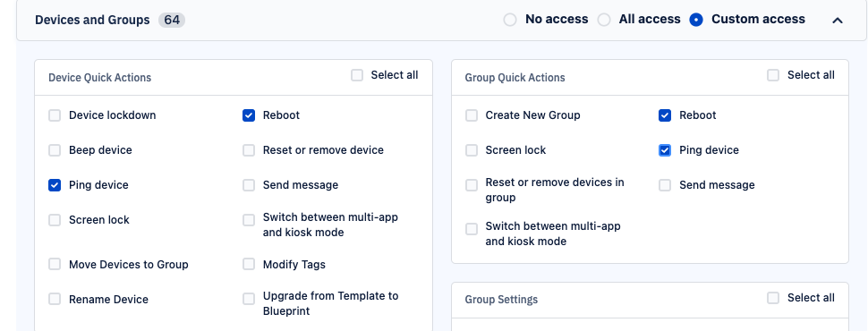Screen dimensions: 868x331
Task: Select the All access radio button
Action: click(604, 20)
